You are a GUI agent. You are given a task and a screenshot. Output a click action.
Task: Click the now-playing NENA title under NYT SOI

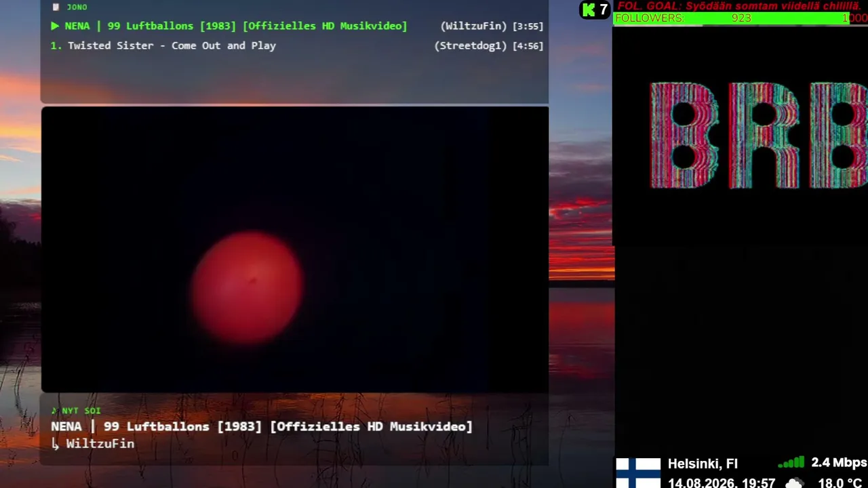[262, 426]
